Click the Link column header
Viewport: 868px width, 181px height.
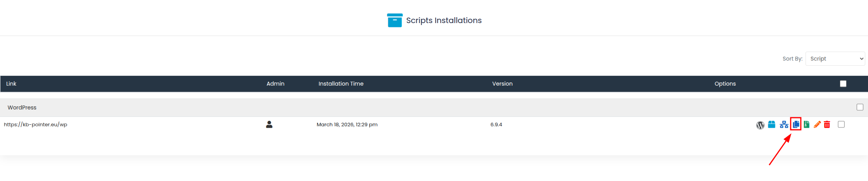[11, 84]
